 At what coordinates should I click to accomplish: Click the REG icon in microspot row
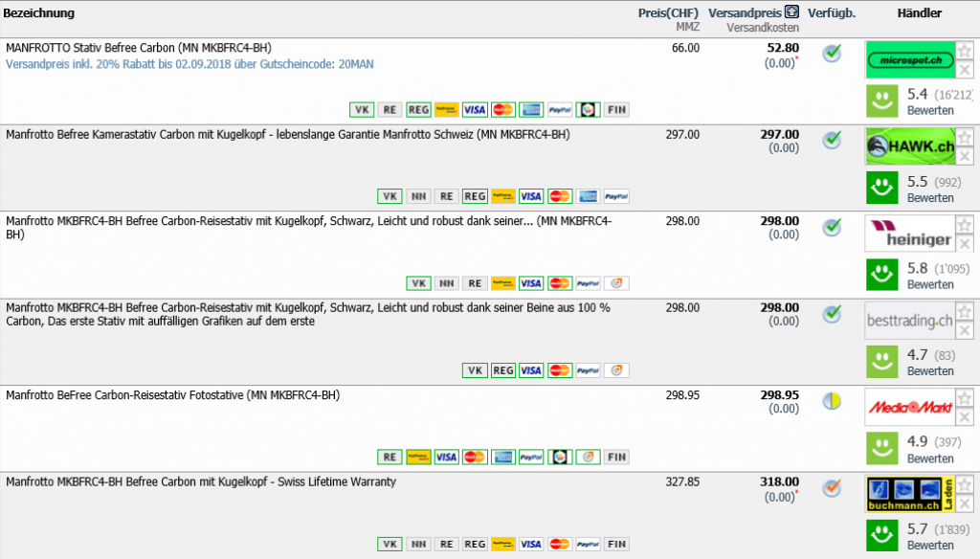(x=418, y=110)
